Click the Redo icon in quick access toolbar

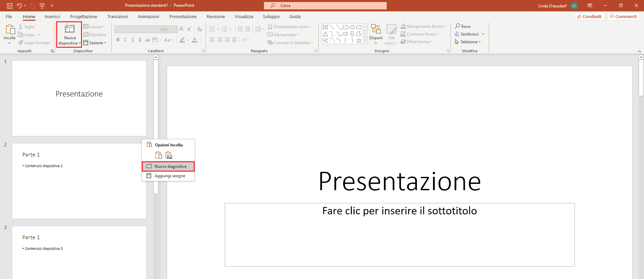click(x=33, y=6)
